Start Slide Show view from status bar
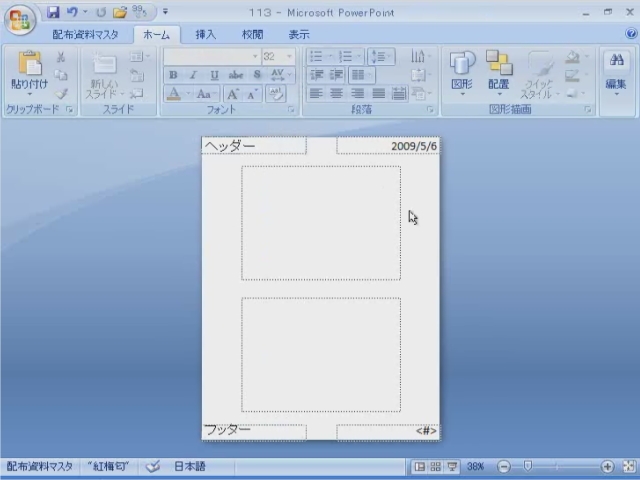This screenshot has height=480, width=640. coord(452,467)
